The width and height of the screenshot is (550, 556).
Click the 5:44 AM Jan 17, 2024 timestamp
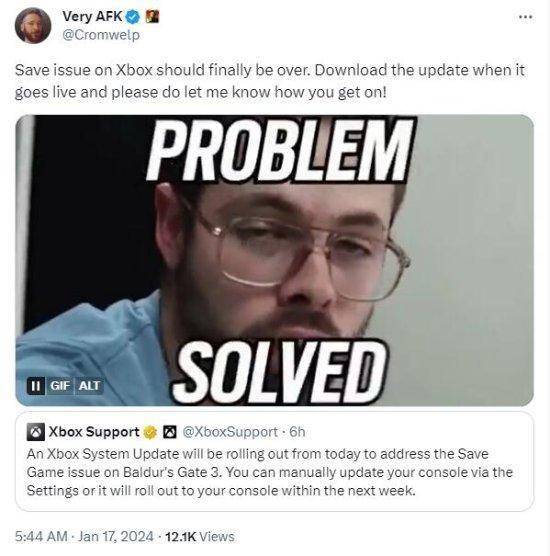coord(84,536)
